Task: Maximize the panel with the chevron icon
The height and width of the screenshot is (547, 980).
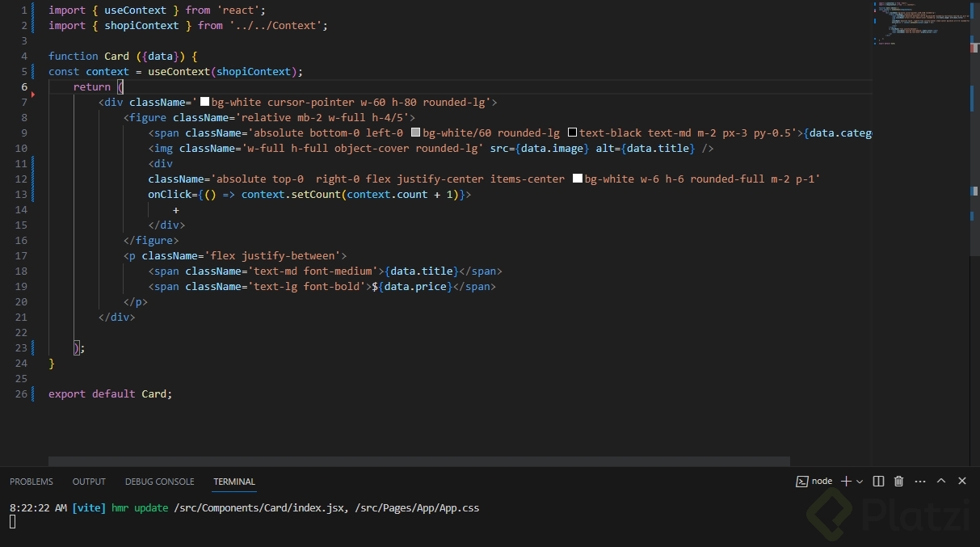Action: tap(940, 481)
